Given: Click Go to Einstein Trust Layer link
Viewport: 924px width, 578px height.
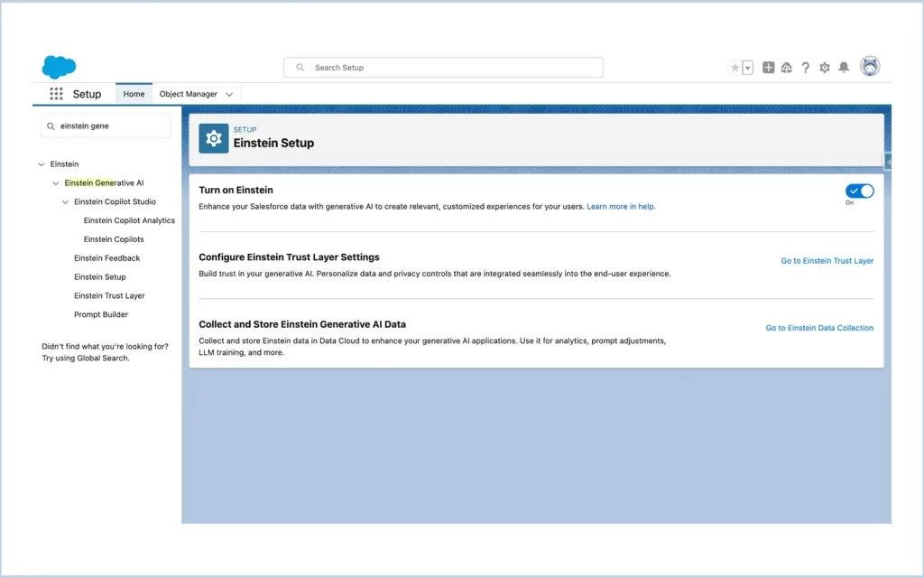Looking at the screenshot, I should click(827, 261).
